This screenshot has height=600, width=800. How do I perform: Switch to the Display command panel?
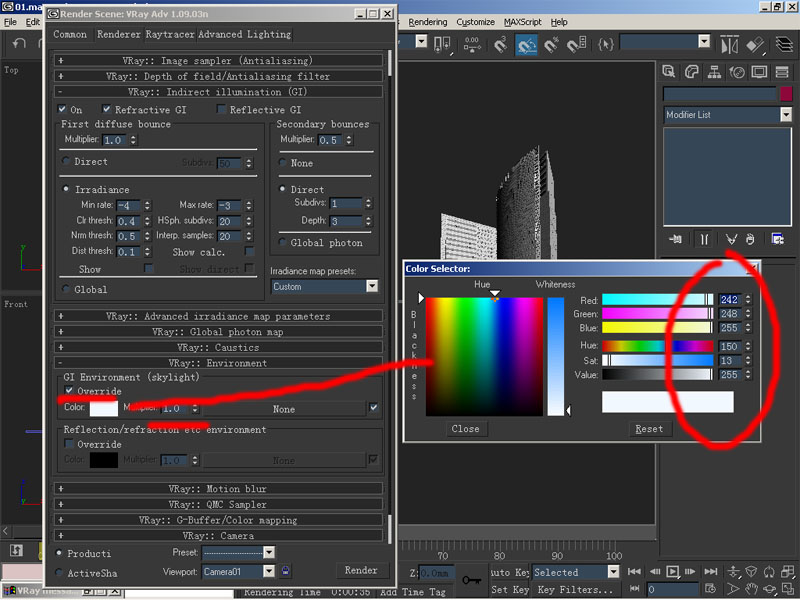click(x=759, y=72)
